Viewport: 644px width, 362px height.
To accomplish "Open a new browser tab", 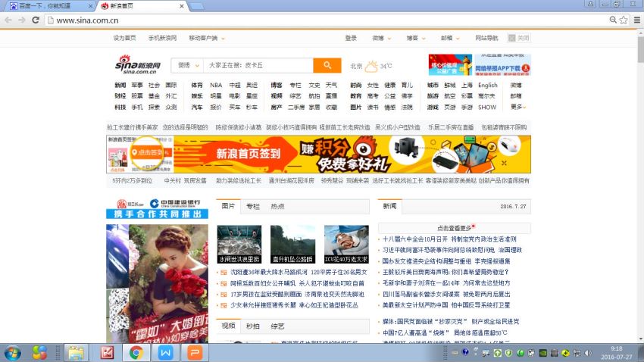I will pos(197,6).
